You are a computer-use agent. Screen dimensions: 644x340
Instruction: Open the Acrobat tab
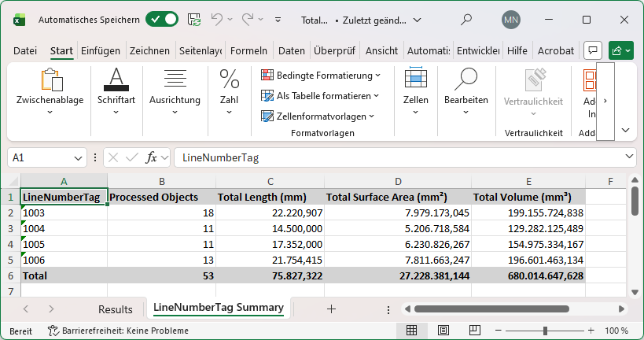pyautogui.click(x=556, y=50)
